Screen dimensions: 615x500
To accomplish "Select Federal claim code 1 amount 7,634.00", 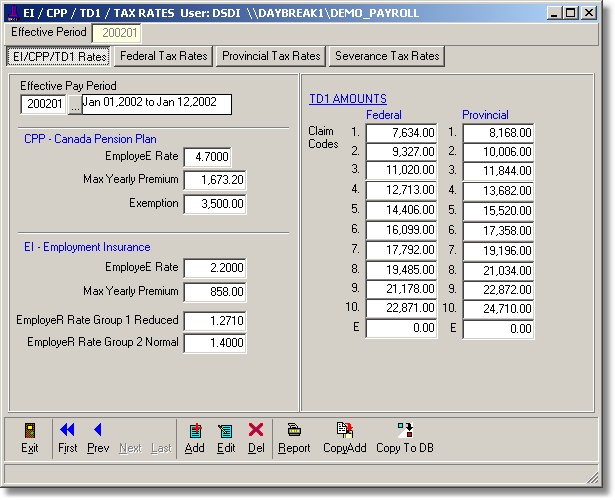I will click(401, 133).
